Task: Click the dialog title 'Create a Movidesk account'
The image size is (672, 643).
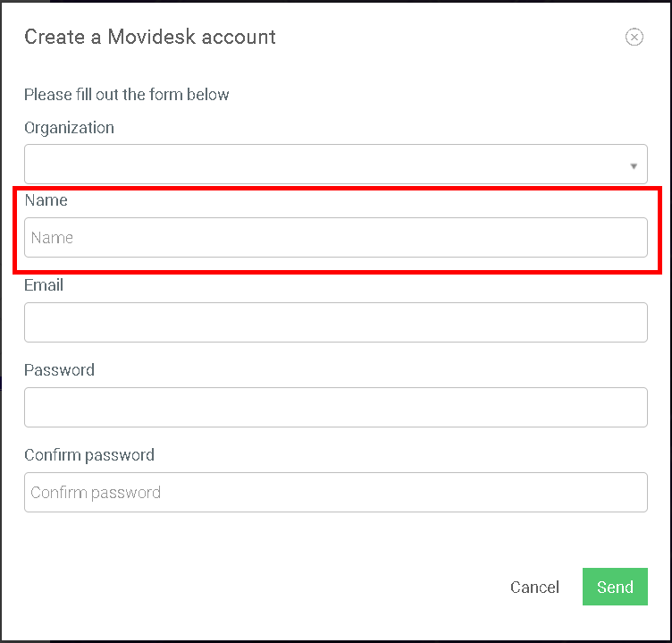Action: [150, 37]
